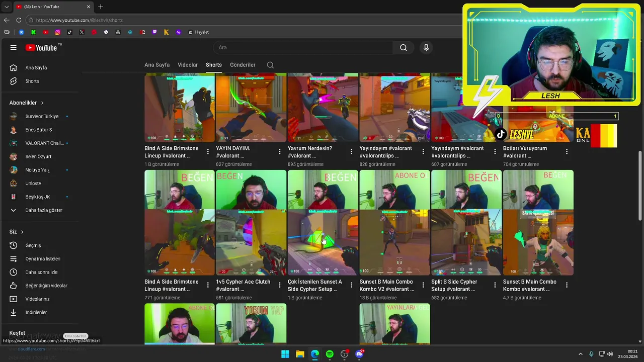Image resolution: width=644 pixels, height=362 pixels.
Task: Open more options for '1v5 Cypher Ace Clutch'
Action: point(280,285)
